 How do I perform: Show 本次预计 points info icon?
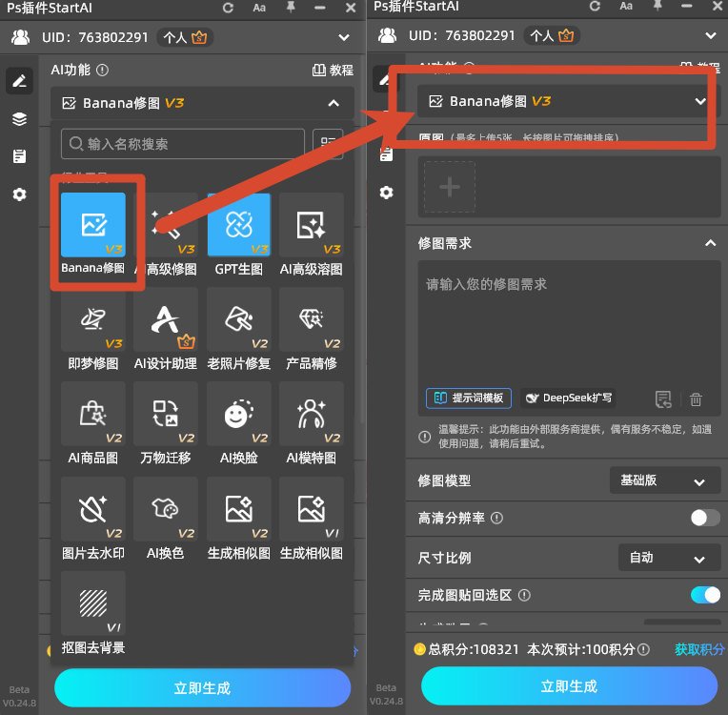click(x=643, y=649)
